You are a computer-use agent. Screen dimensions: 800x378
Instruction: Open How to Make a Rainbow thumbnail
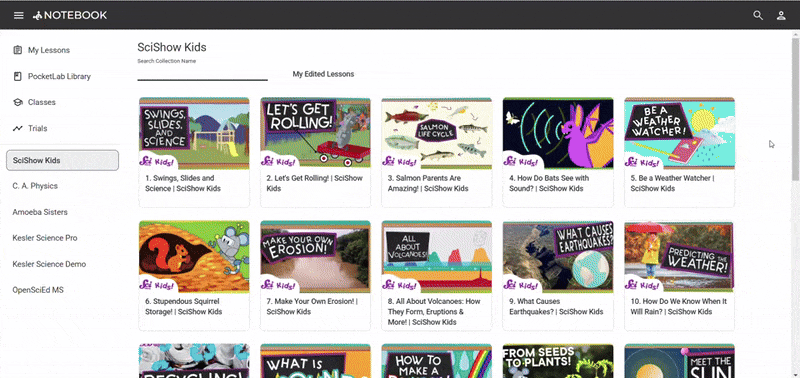(437, 361)
